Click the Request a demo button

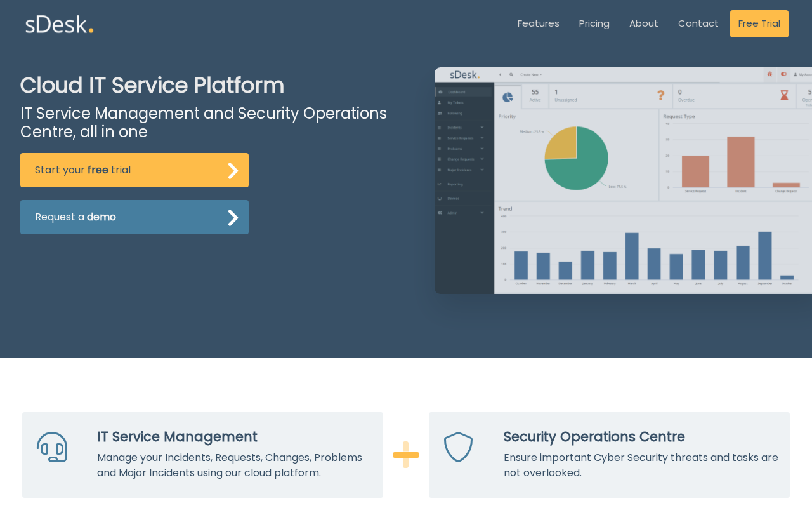(x=134, y=217)
